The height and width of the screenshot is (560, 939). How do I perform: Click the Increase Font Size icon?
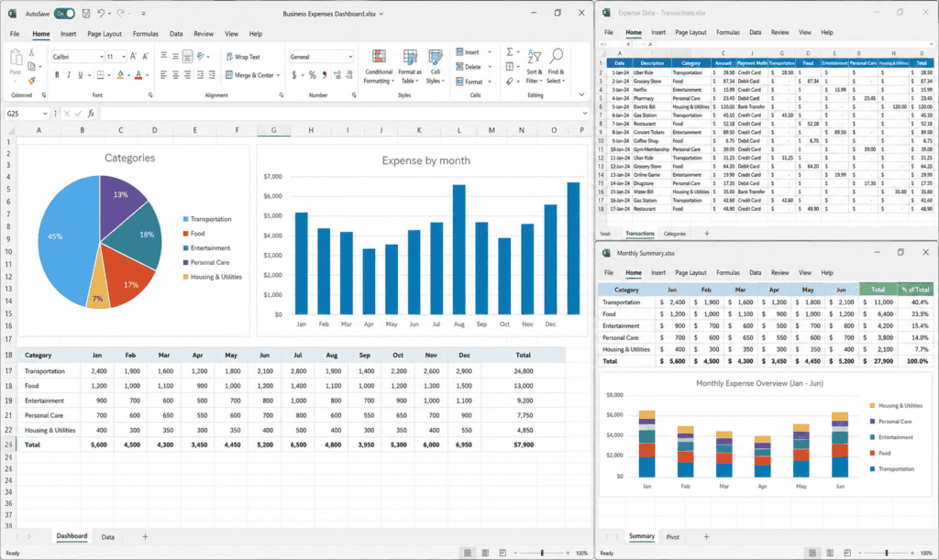click(133, 56)
